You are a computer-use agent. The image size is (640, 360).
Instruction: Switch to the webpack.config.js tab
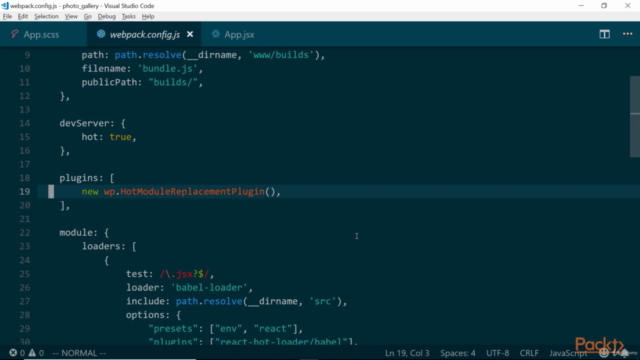[x=144, y=34]
